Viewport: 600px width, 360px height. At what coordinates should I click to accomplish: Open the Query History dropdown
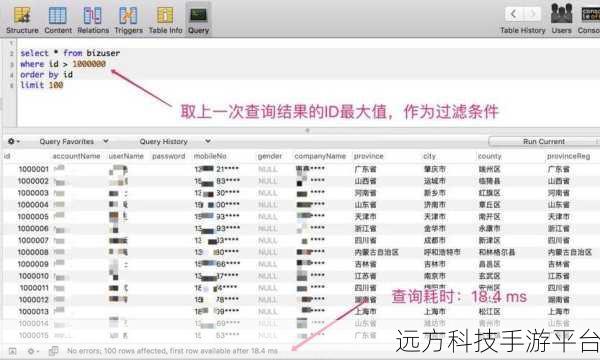175,142
